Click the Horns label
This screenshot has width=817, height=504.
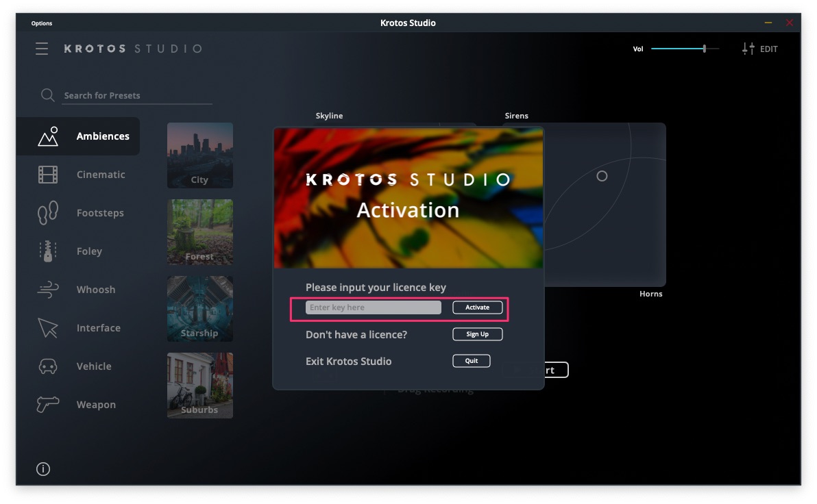[650, 294]
